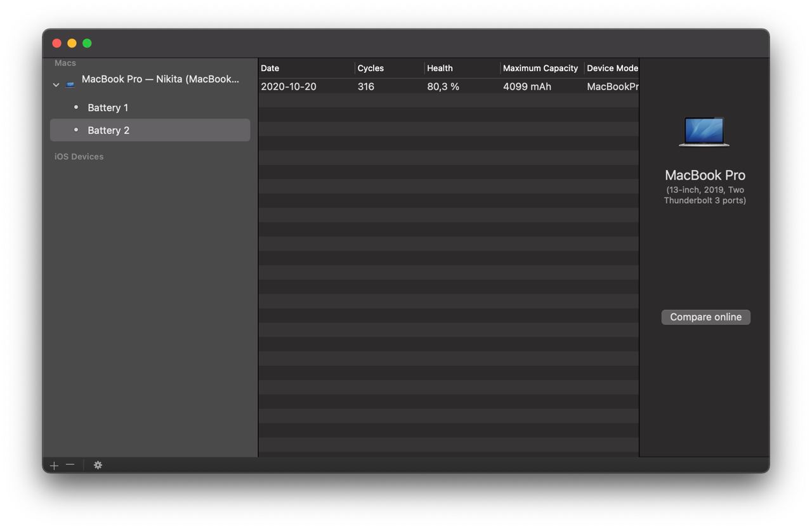Image resolution: width=812 pixels, height=529 pixels.
Task: Click the Device Model column header
Action: tap(612, 68)
